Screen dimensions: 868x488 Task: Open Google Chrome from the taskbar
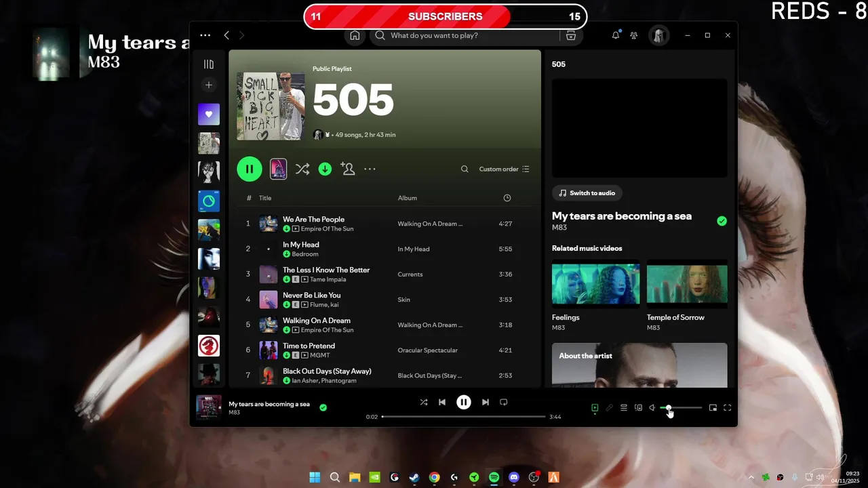tap(434, 477)
